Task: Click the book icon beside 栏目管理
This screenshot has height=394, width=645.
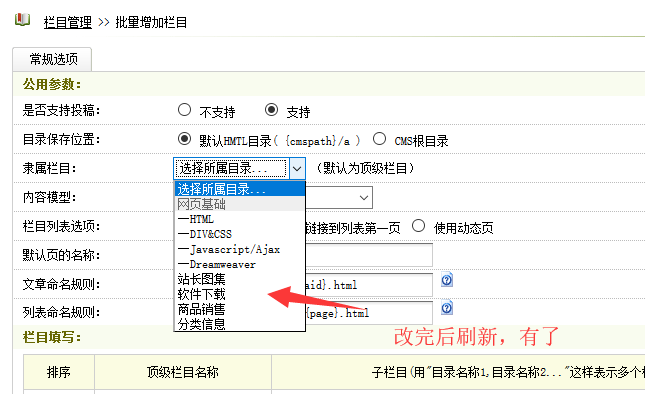Action: pos(22,19)
